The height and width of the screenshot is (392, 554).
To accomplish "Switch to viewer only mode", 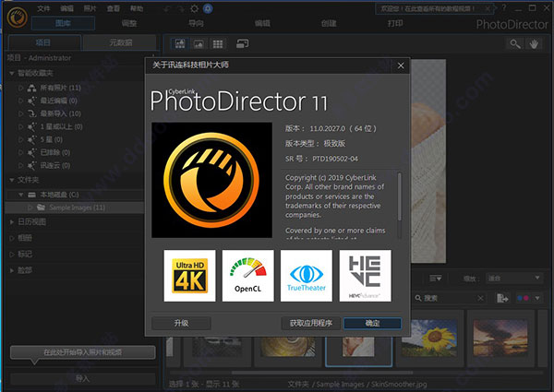I will (x=199, y=43).
